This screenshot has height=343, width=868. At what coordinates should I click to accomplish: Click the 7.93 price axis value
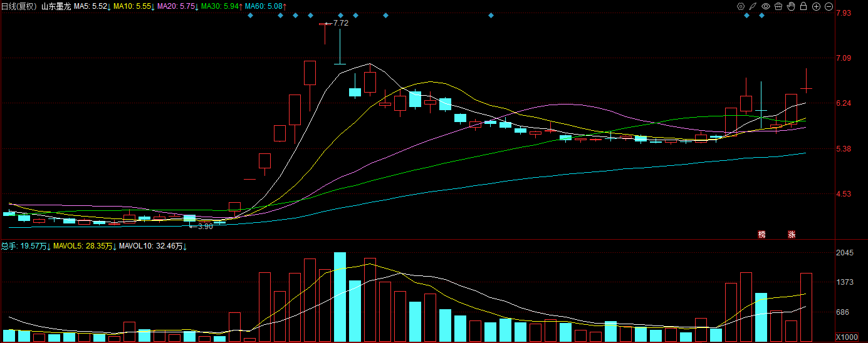click(844, 13)
